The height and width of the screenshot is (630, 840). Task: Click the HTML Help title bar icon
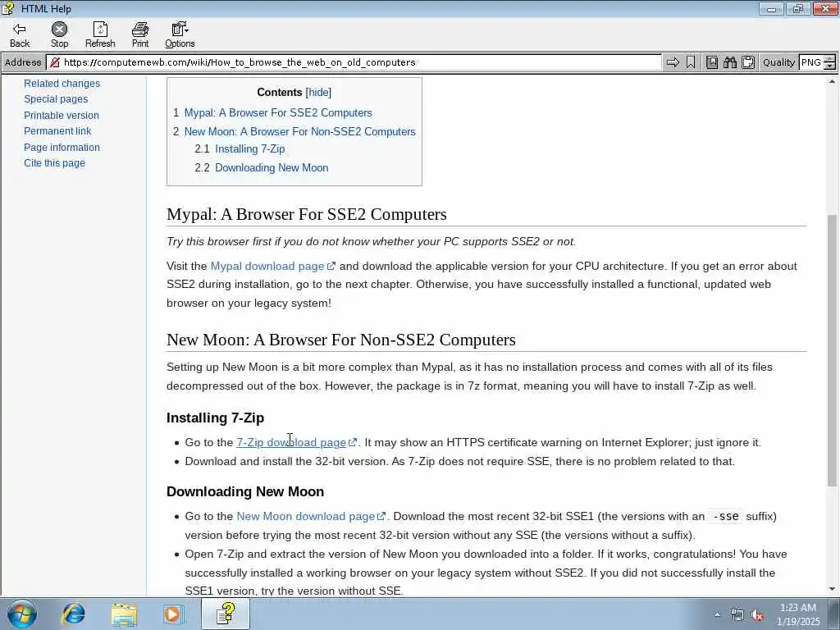pos(8,8)
